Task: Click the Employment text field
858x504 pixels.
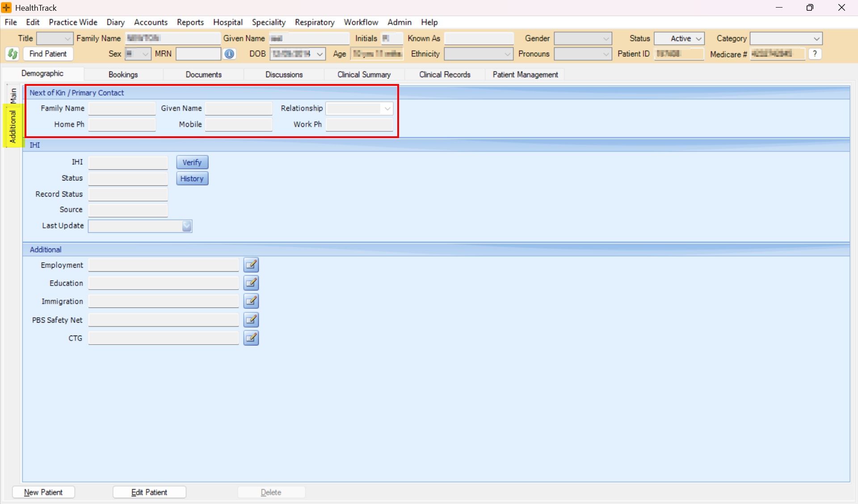Action: (164, 265)
